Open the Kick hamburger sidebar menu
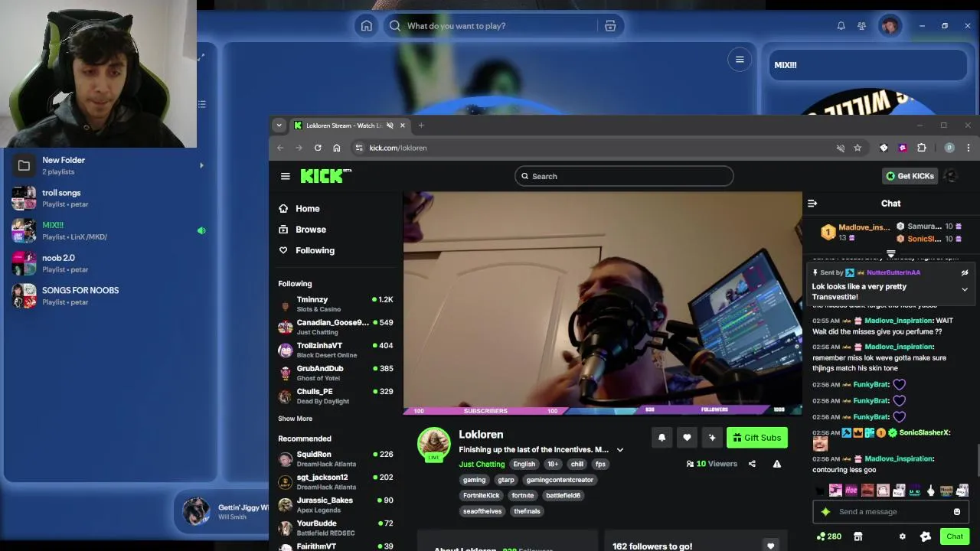Image resolution: width=980 pixels, height=551 pixels. tap(285, 176)
